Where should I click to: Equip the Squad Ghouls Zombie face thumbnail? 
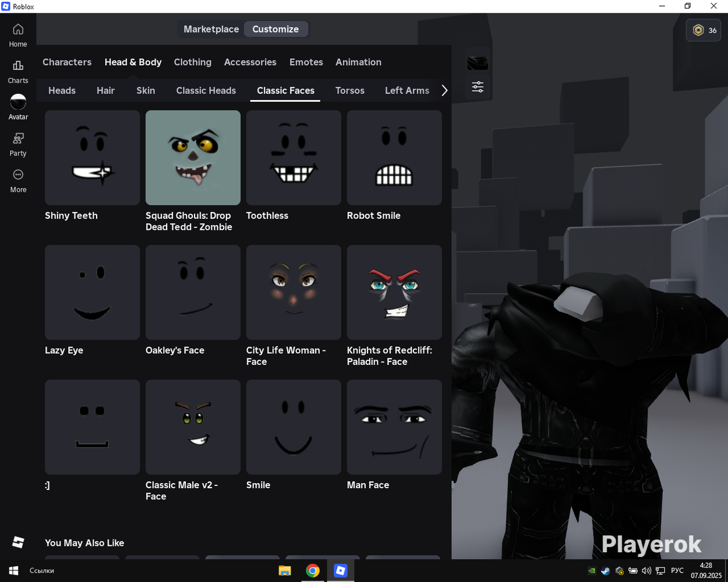(x=193, y=158)
